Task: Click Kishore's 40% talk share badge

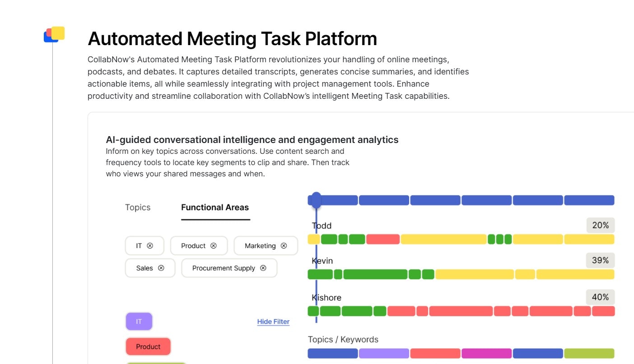Action: coord(600,297)
